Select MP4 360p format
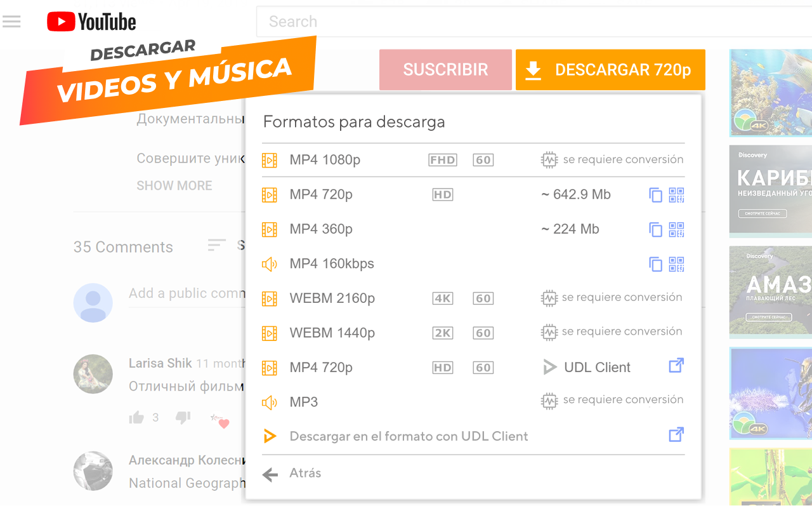This screenshot has height=508, width=812. coord(473,229)
